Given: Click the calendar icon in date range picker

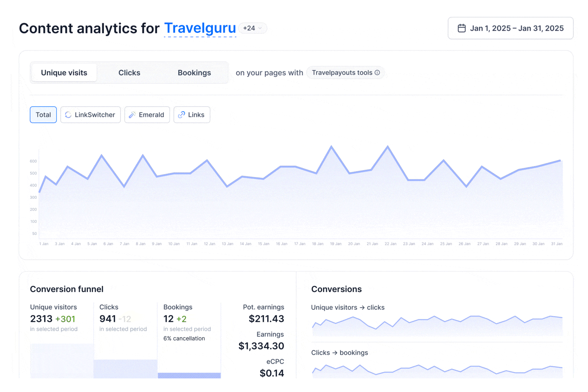Looking at the screenshot, I should pyautogui.click(x=462, y=28).
